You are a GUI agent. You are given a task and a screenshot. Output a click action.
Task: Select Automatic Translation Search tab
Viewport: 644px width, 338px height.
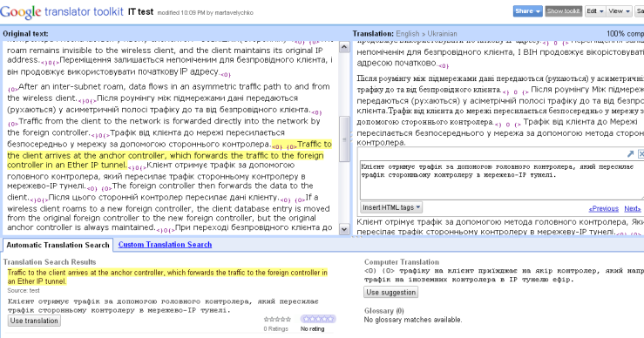point(58,245)
